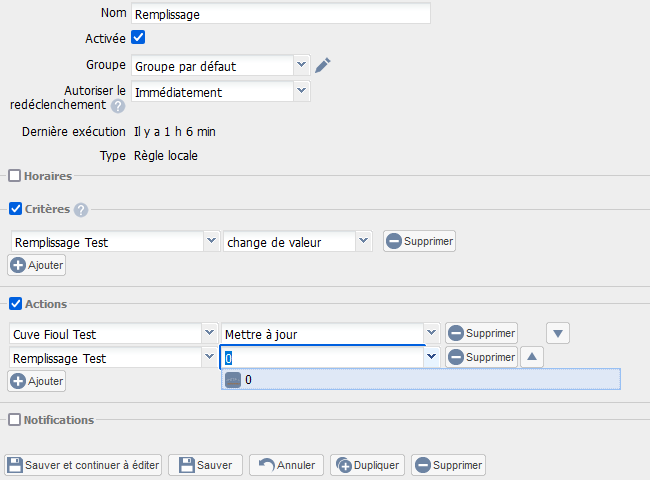This screenshot has width=650, height=480.
Task: Move Remplissage Test action up
Action: [532, 357]
